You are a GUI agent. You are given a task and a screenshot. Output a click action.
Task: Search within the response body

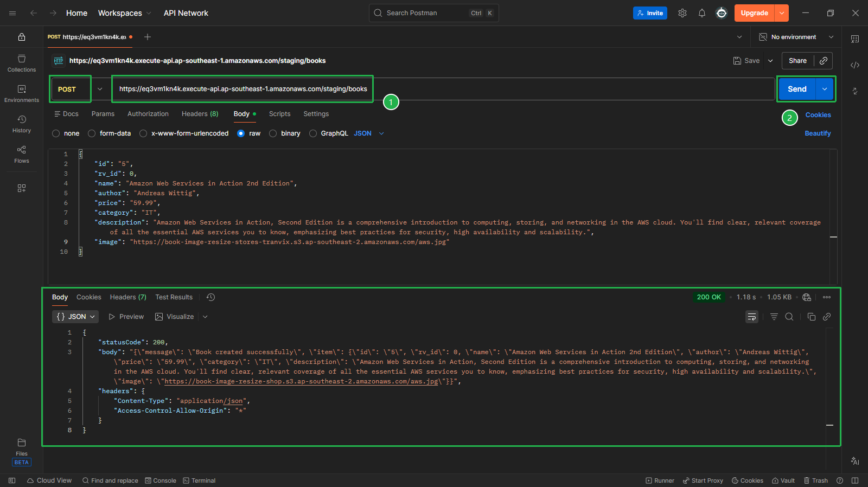tap(789, 317)
